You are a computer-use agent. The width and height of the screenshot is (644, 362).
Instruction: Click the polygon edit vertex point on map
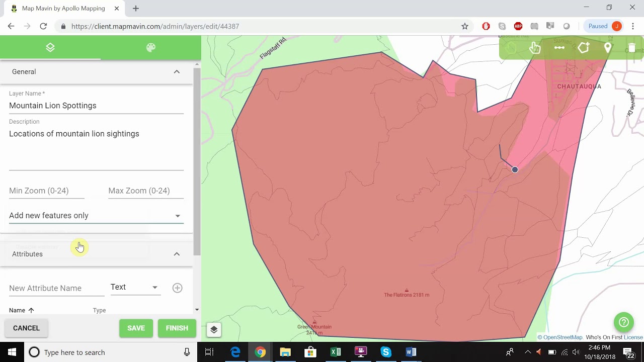515,170
